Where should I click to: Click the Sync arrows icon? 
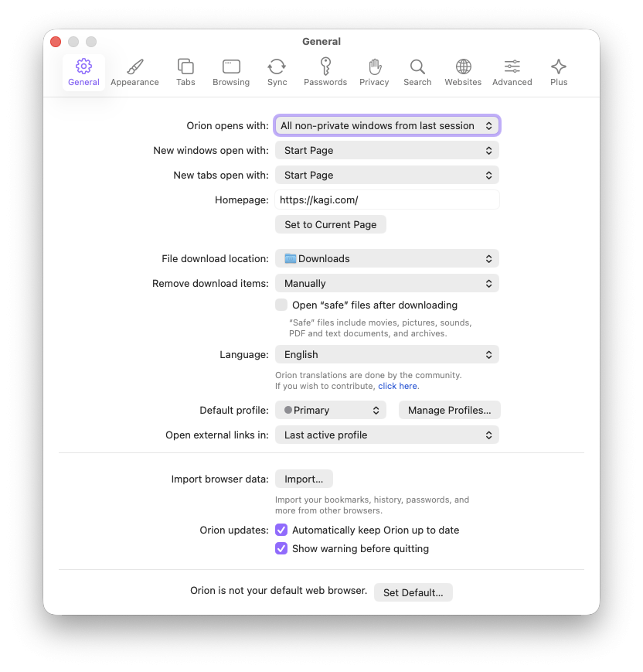[277, 72]
